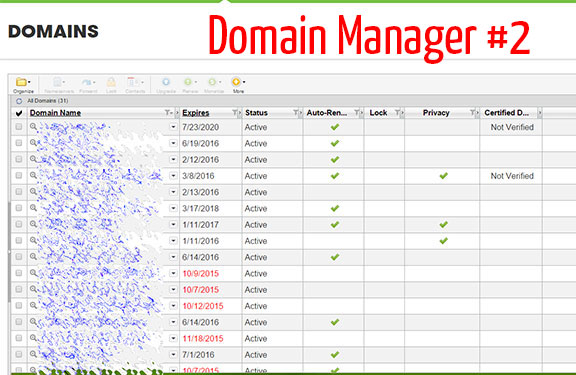Click the Privacy checkmark in 1/11/2016 row
Viewport: 576px width, 375px height.
443,241
